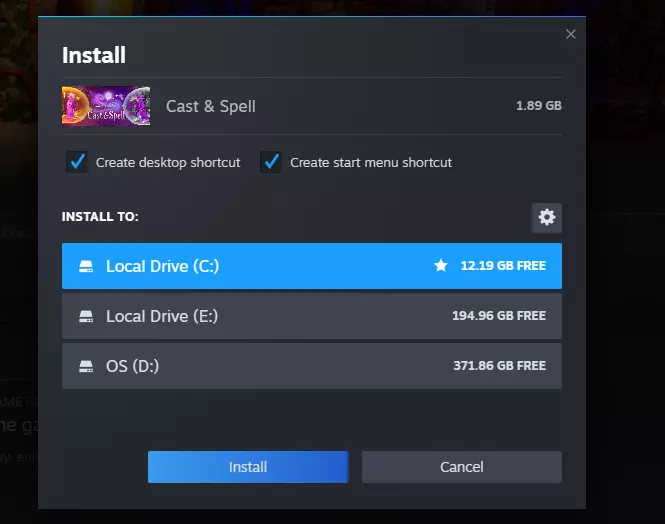This screenshot has height=524, width=665.
Task: Click the 371.86 GB FREE value
Action: tap(500, 366)
